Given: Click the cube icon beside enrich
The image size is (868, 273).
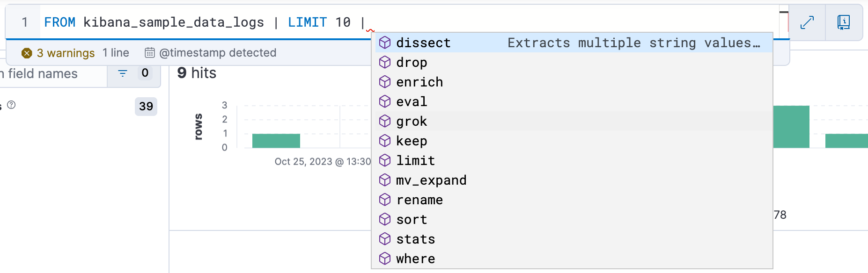Looking at the screenshot, I should point(385,82).
